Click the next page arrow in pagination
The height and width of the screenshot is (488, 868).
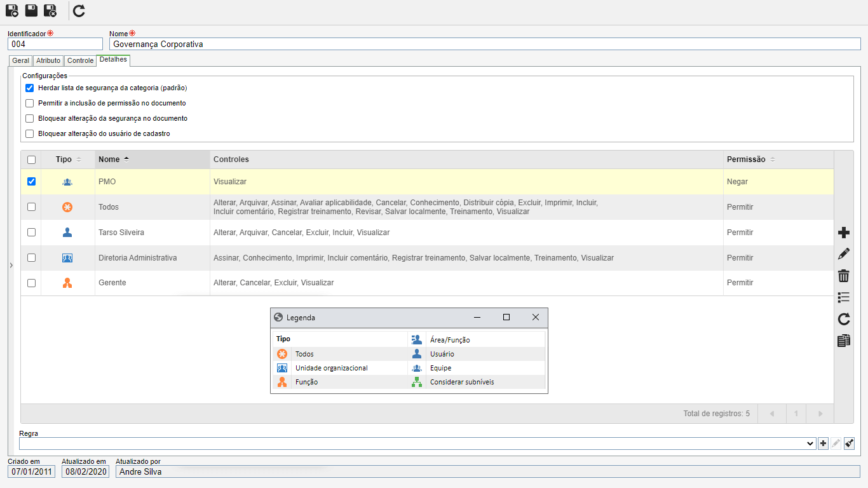click(x=820, y=414)
